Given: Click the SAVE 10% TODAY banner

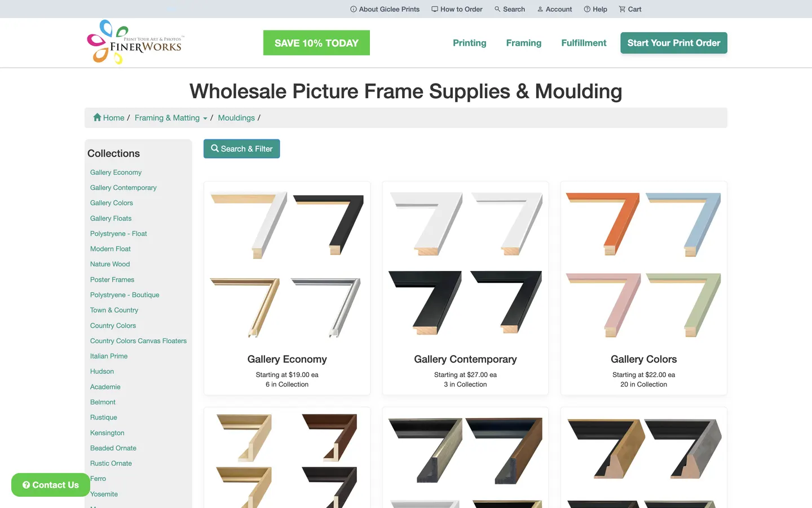Looking at the screenshot, I should [x=316, y=43].
